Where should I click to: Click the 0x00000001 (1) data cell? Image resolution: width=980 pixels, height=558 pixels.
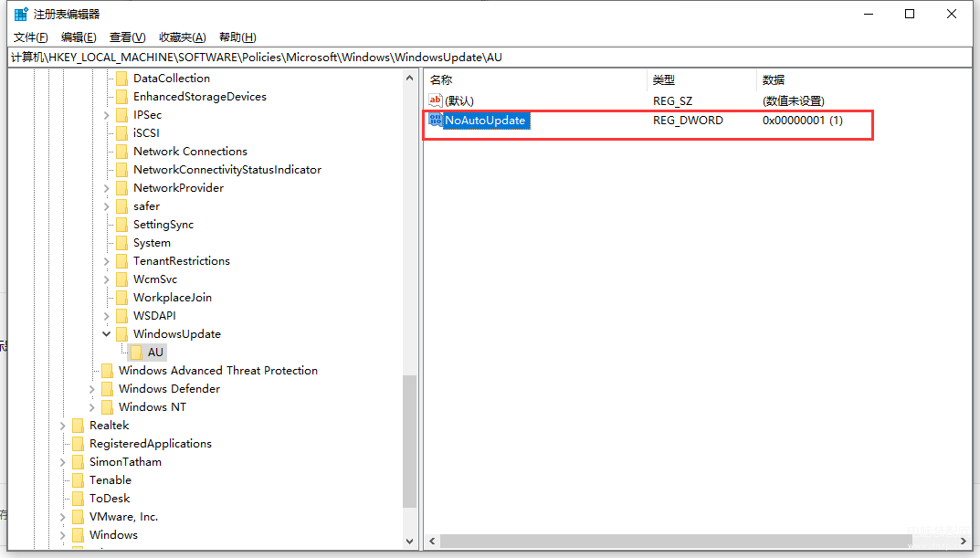(803, 121)
